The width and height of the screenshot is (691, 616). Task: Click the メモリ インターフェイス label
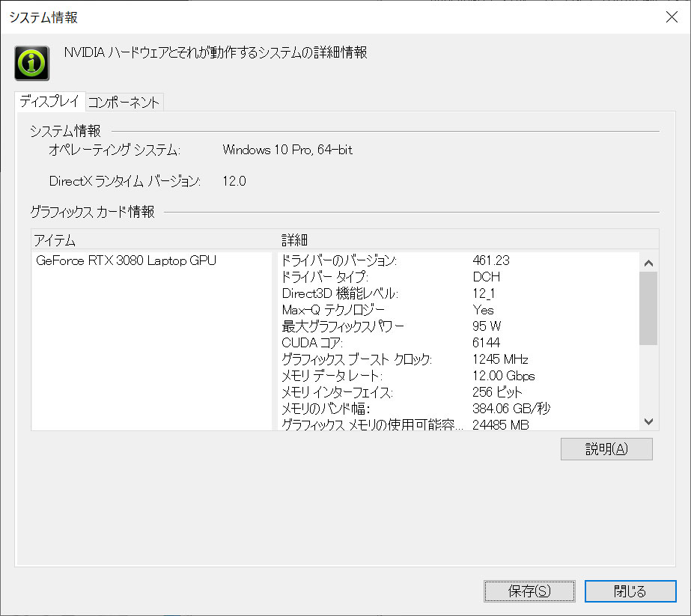pyautogui.click(x=337, y=392)
